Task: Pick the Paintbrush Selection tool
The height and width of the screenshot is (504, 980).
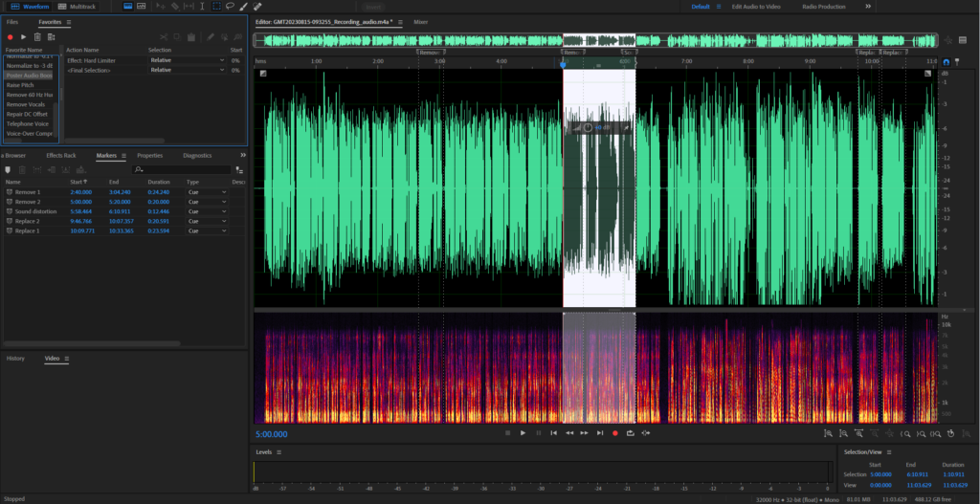Action: click(243, 7)
